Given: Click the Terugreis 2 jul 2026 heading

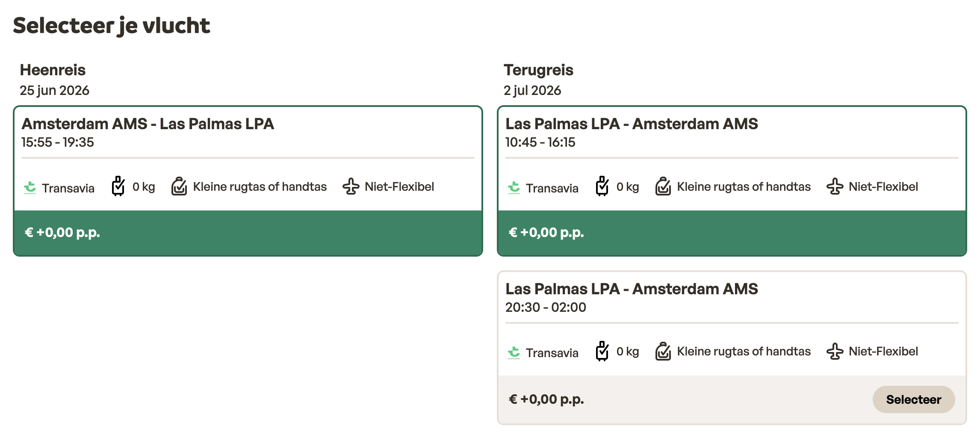Looking at the screenshot, I should point(538,80).
